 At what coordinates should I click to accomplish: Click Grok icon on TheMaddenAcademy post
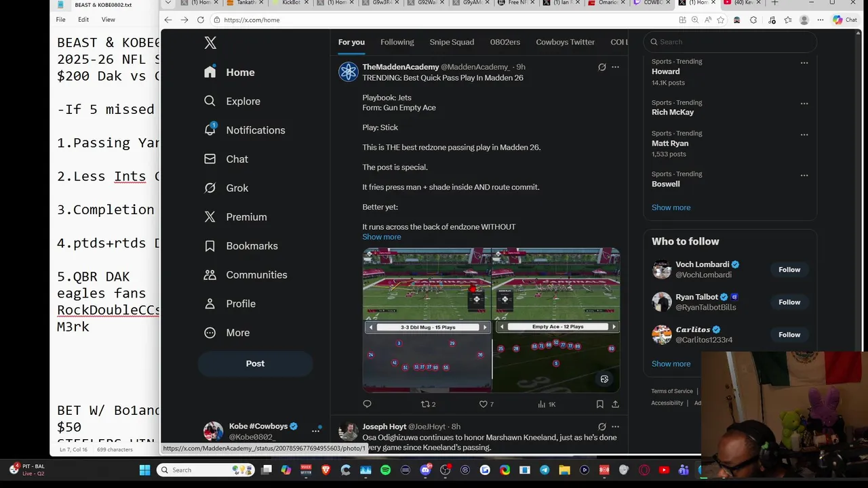pyautogui.click(x=601, y=67)
